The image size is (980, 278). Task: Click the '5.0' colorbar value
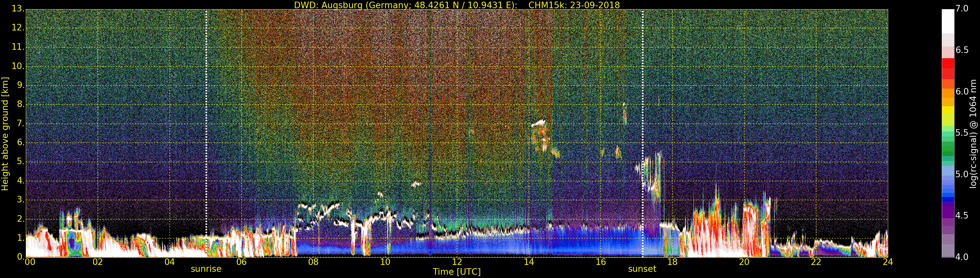[x=962, y=174]
